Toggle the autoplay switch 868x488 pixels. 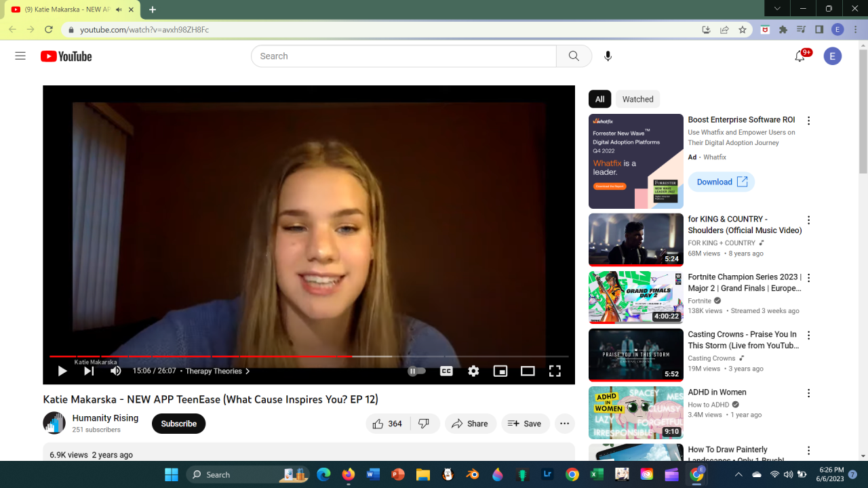point(416,371)
